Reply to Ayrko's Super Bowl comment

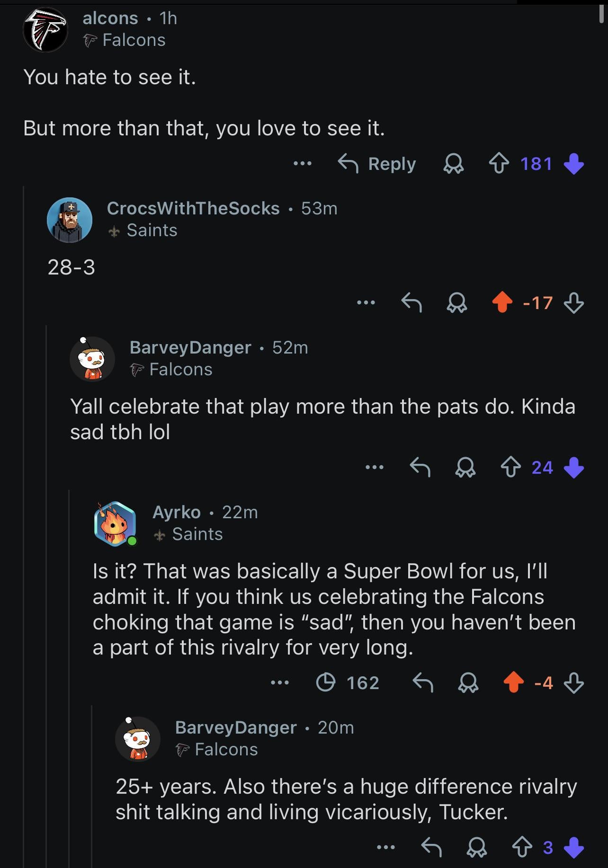(x=423, y=682)
